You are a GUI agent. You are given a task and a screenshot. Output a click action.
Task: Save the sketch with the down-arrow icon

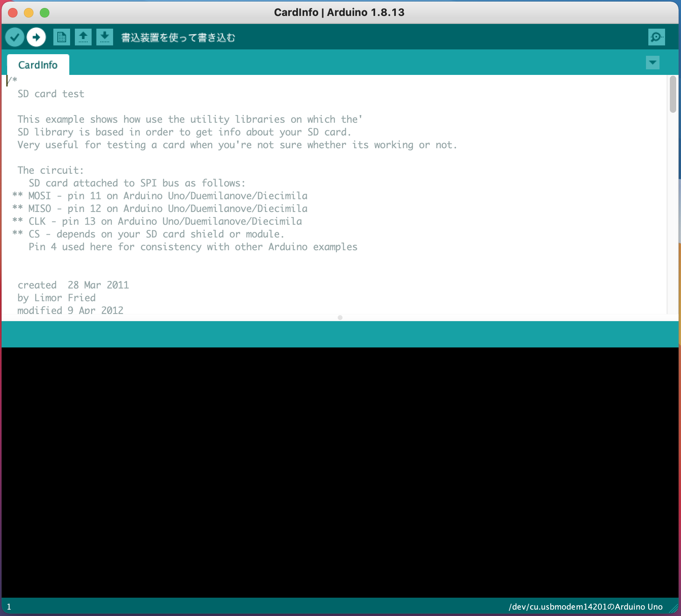(x=105, y=37)
